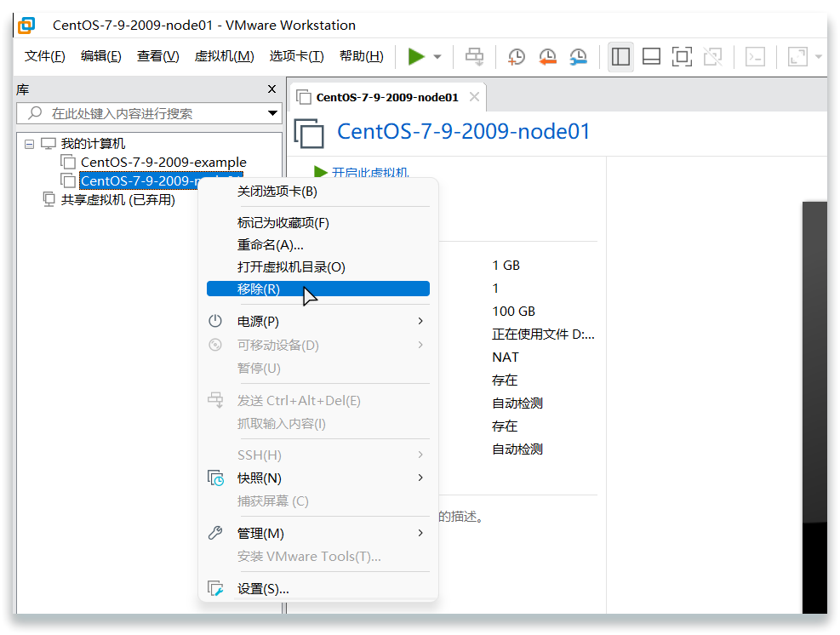
Task: Expand the 快照(N) submenu arrow
Action: (420, 478)
